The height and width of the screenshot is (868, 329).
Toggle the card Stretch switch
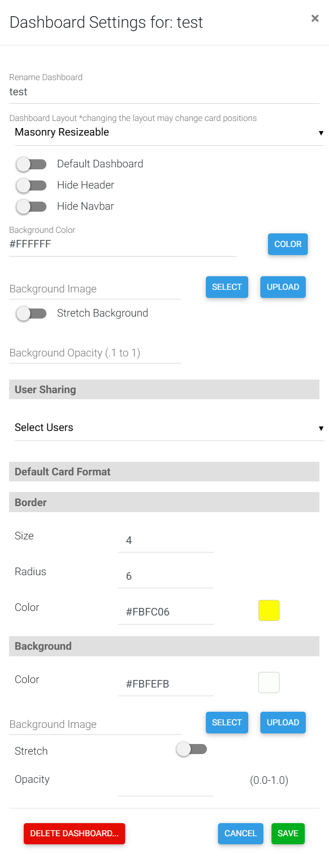point(191,749)
